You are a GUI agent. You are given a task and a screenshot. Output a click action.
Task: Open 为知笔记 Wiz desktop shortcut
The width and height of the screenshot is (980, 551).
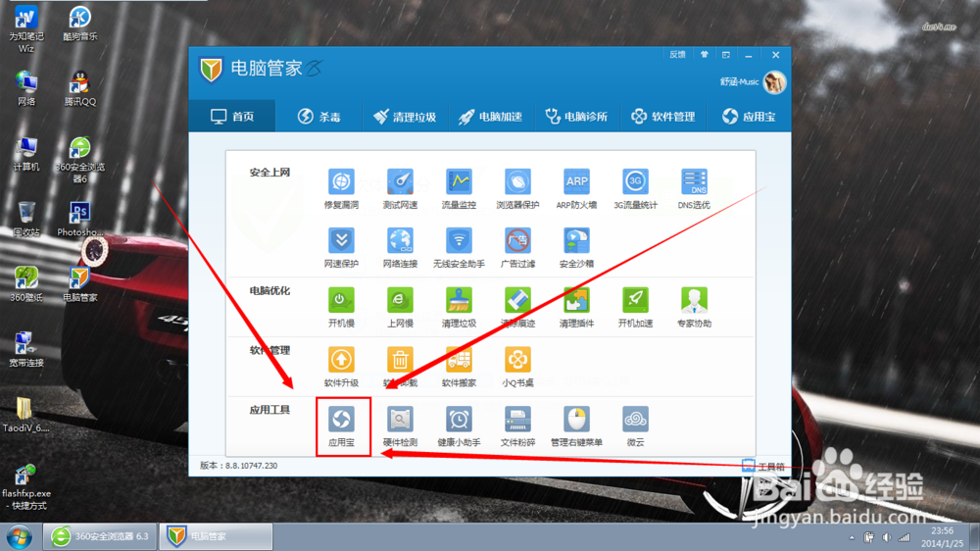click(26, 28)
